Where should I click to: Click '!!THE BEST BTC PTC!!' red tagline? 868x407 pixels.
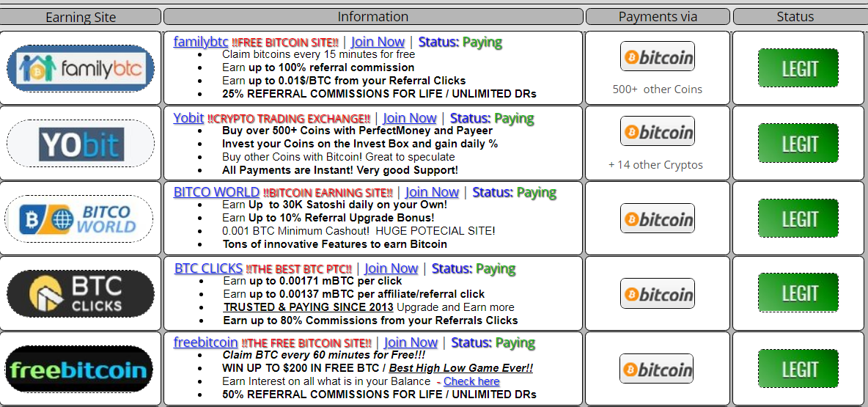tap(299, 269)
